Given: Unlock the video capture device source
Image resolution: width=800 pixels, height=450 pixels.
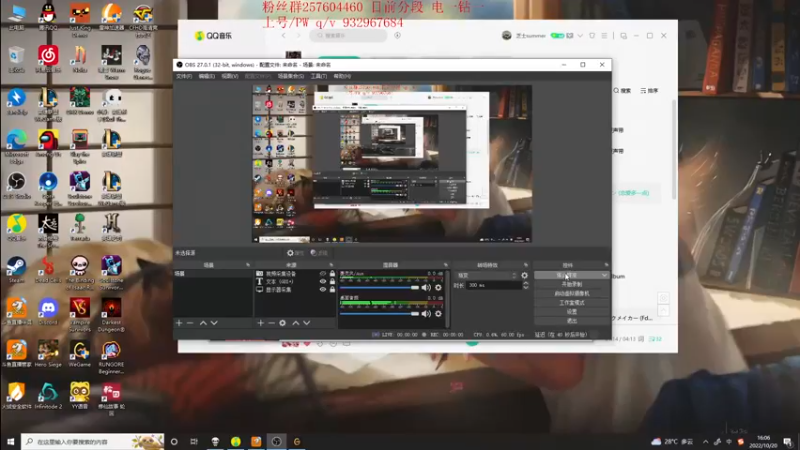Looking at the screenshot, I should 332,274.
